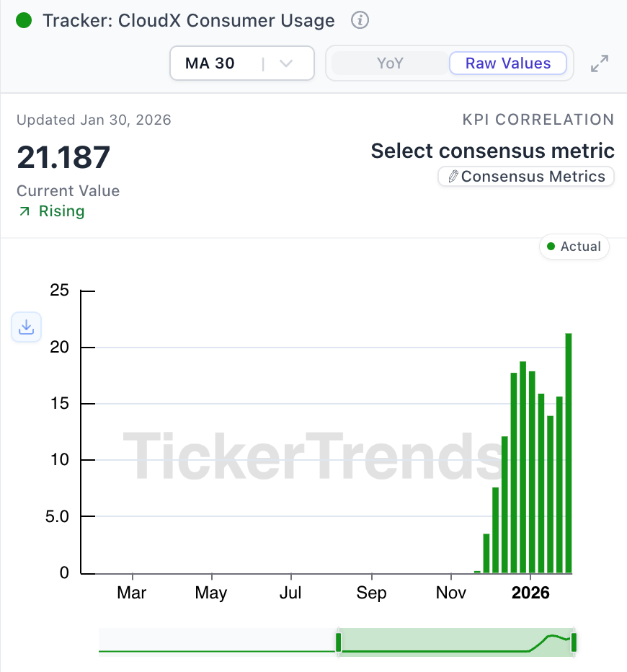Click the right handle of the range selector
627x672 pixels.
click(574, 642)
